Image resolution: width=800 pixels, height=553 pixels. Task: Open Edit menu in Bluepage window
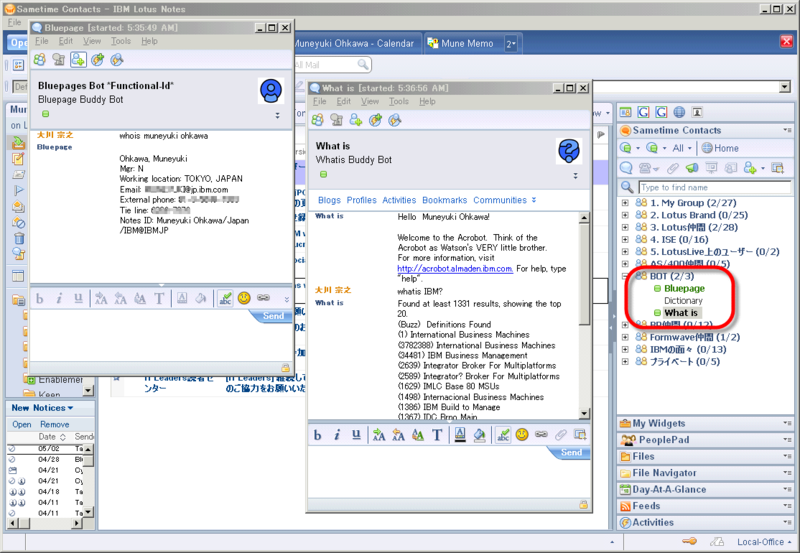[66, 41]
